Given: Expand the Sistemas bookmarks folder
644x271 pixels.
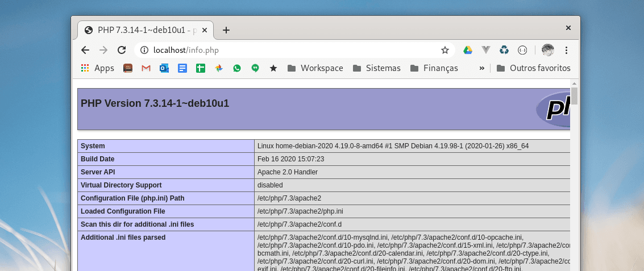Looking at the screenshot, I should click(376, 68).
